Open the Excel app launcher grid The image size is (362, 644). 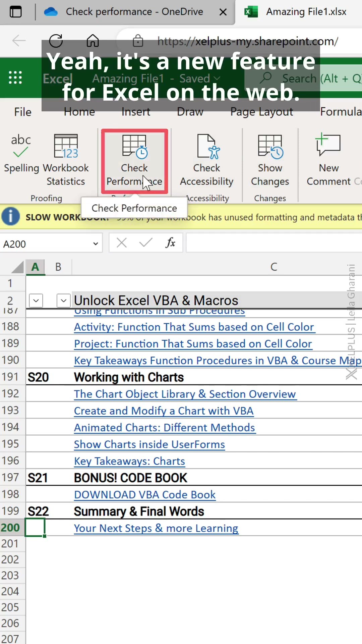point(15,78)
